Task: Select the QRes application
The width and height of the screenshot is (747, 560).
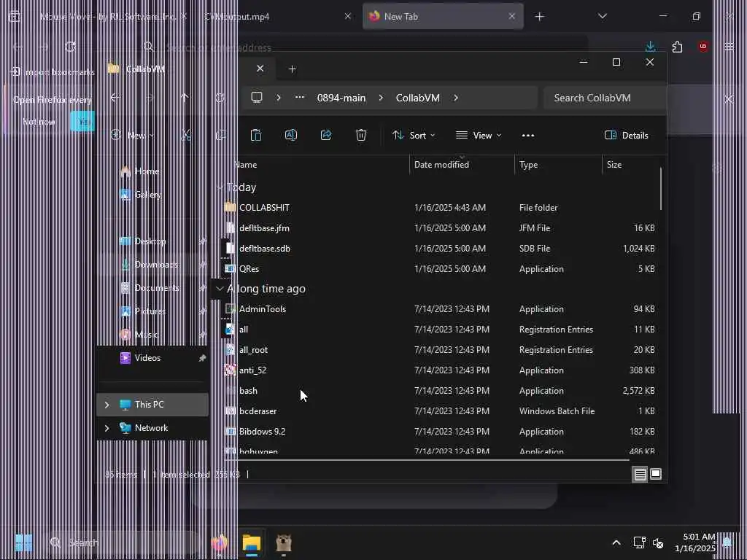Action: point(439,269)
